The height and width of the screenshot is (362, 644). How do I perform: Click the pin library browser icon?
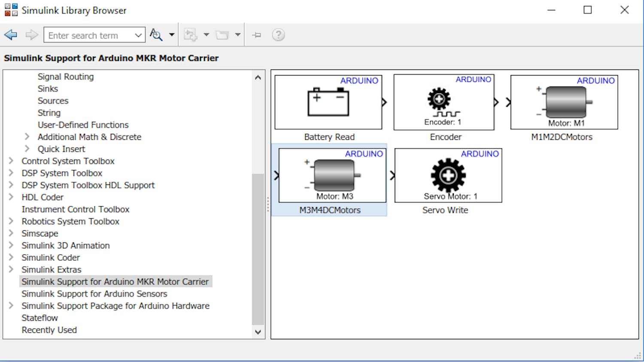[x=257, y=35]
